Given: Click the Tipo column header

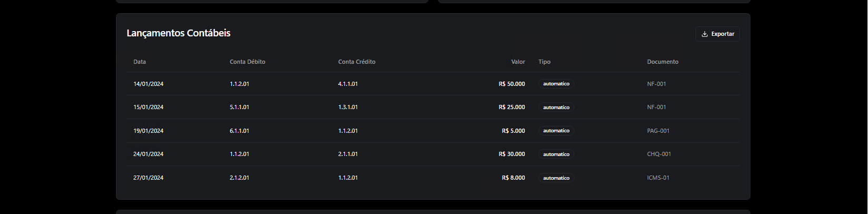Looking at the screenshot, I should point(544,62).
